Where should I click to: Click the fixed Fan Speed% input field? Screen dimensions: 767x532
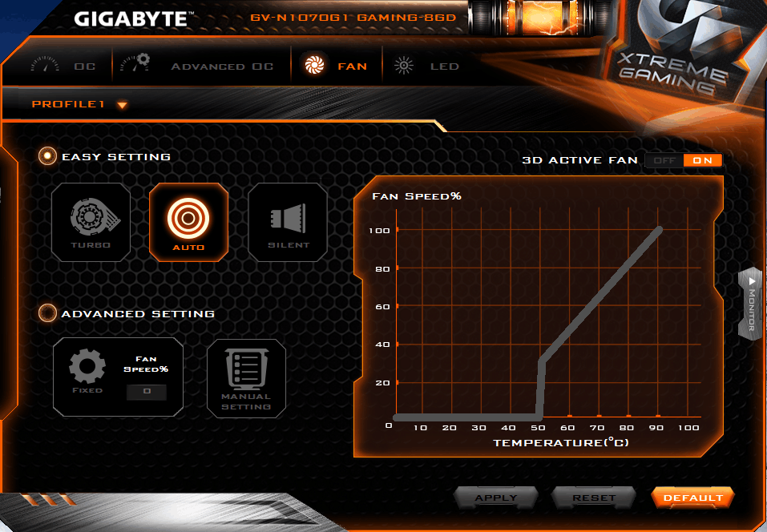(x=147, y=391)
